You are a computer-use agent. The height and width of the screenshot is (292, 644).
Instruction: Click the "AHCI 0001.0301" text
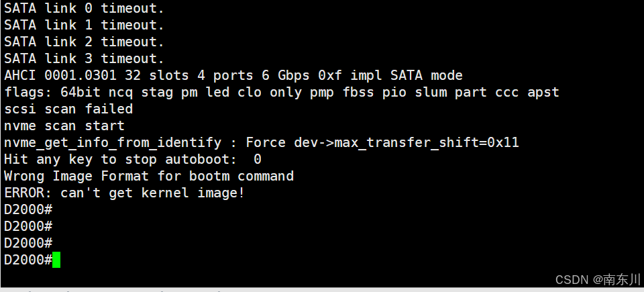pyautogui.click(x=60, y=76)
